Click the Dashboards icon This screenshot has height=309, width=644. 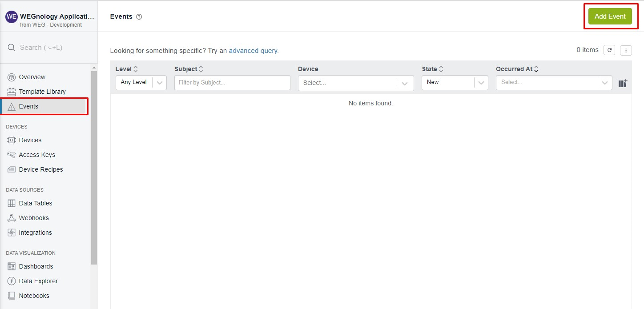pos(12,266)
